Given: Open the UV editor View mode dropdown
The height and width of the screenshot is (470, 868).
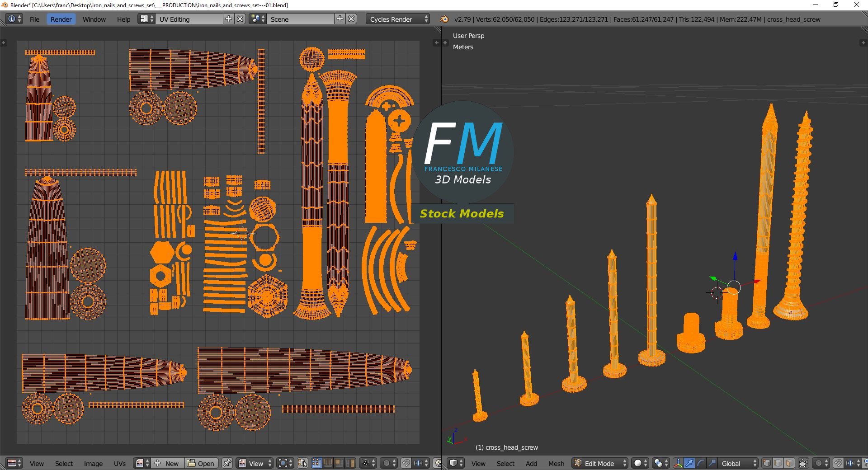Looking at the screenshot, I should coord(255,463).
